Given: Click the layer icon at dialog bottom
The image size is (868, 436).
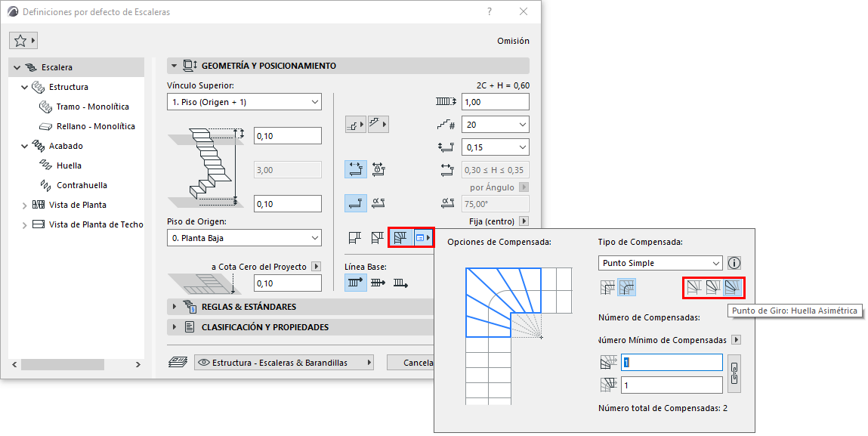Looking at the screenshot, I should coord(178,362).
